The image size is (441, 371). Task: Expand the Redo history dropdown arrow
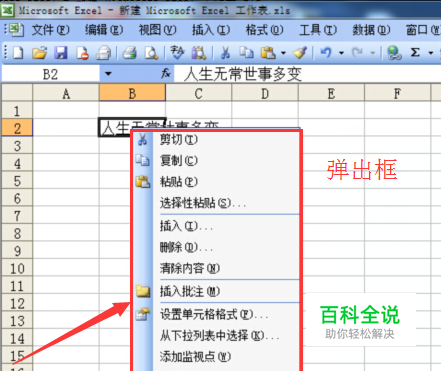pyautogui.click(x=373, y=53)
